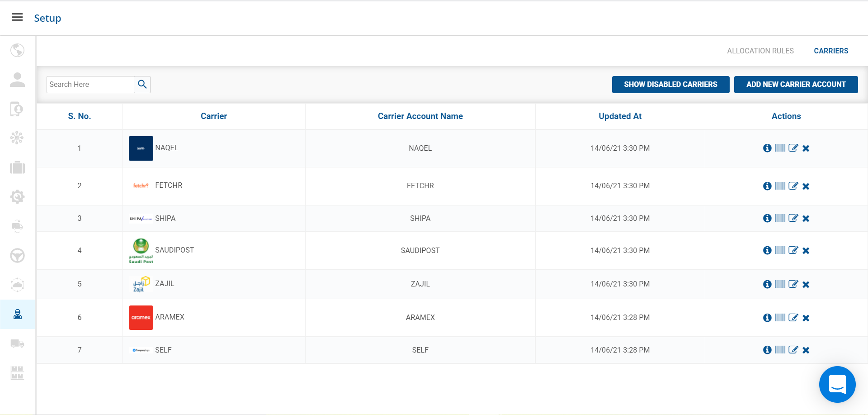This screenshot has height=415, width=868.
Task: Open the chat support widget
Action: tap(837, 384)
